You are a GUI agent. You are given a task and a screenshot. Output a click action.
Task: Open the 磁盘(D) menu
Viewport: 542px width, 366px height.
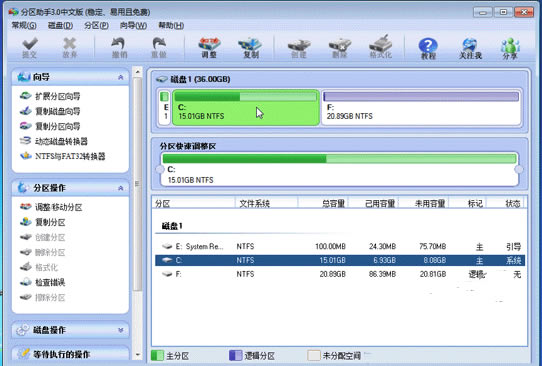point(60,26)
